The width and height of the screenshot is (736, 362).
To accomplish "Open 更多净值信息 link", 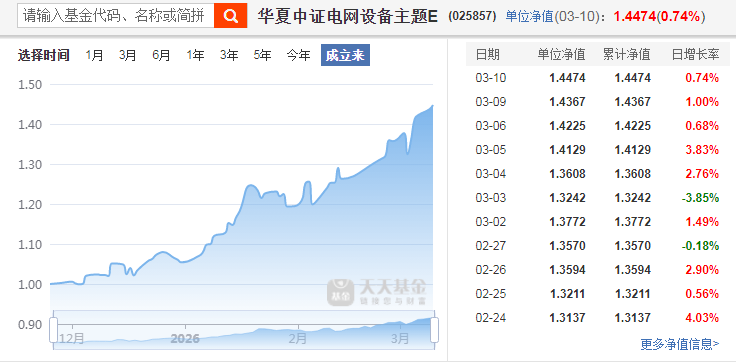I will [x=680, y=345].
